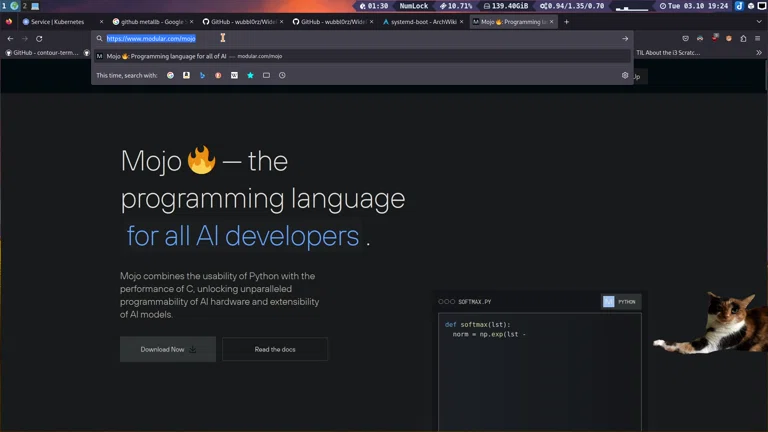Screen dimensions: 768x432
Task: Click the 139.40GiB disk indicator
Action: pyautogui.click(x=505, y=6)
